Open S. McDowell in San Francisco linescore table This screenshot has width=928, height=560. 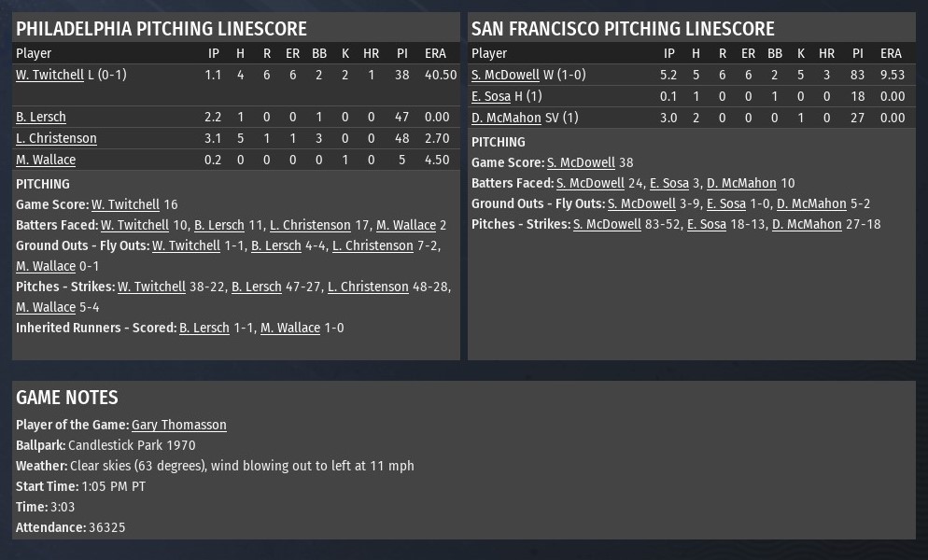[505, 75]
